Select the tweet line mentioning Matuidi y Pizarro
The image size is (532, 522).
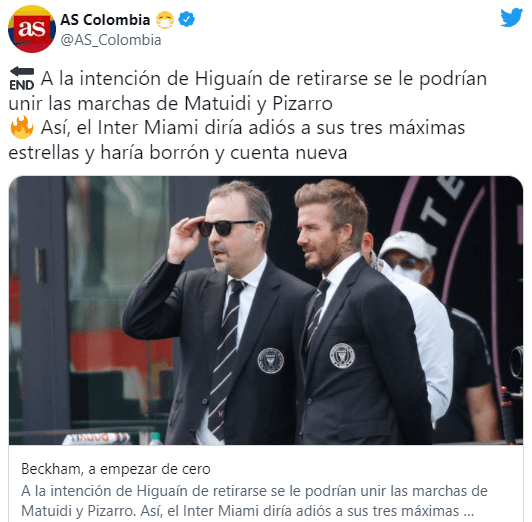[x=170, y=103]
